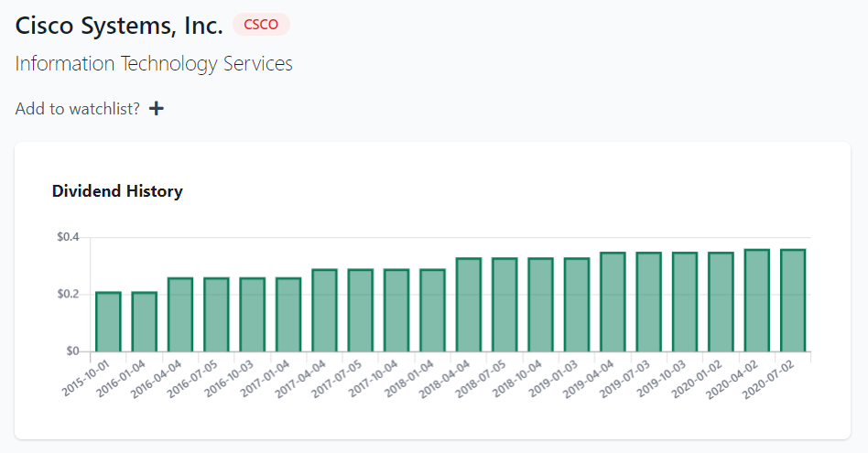Screen dimensions: 868x453
Task: Select the 2020-07-02 dividend bar
Action: (793, 300)
